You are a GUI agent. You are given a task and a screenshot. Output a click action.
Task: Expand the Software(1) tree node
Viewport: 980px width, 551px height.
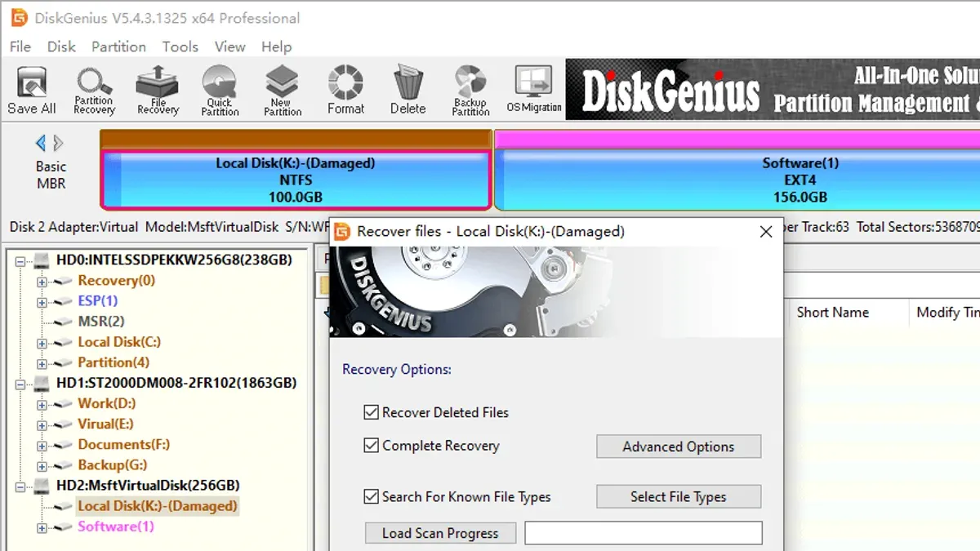click(42, 527)
